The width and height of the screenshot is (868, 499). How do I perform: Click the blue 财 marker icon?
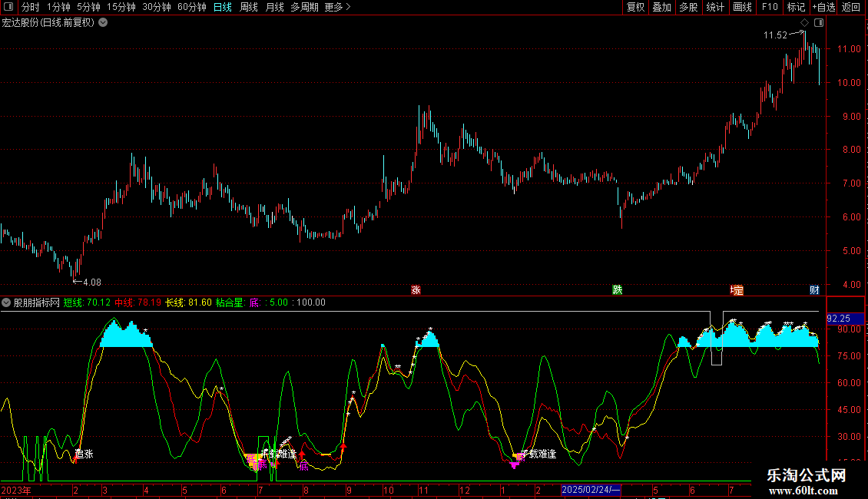click(814, 289)
